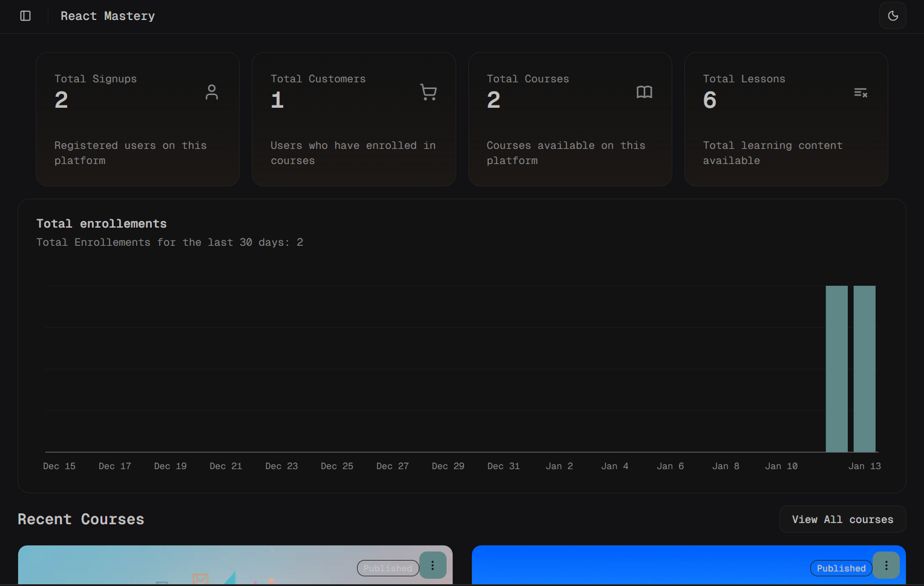Toggle the sidebar panel icon
The width and height of the screenshot is (924, 586).
(x=25, y=16)
